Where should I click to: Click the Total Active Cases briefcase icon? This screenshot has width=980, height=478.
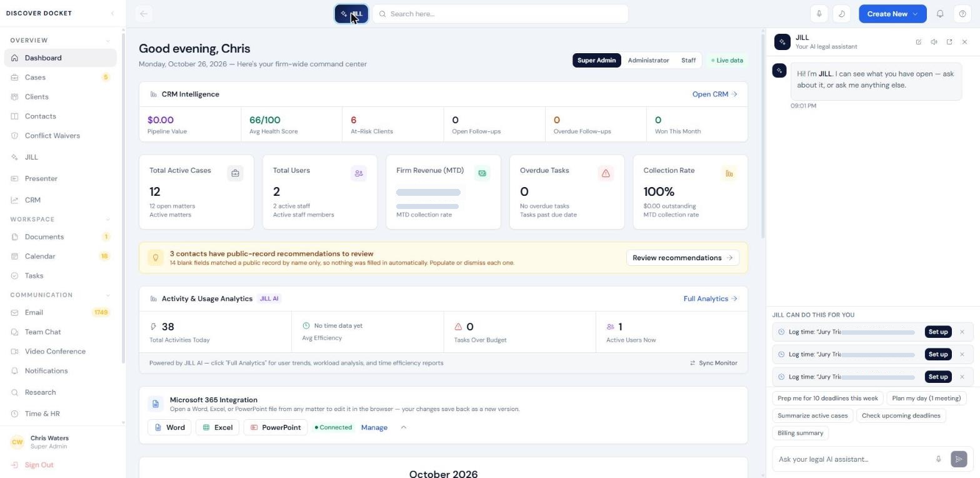235,173
